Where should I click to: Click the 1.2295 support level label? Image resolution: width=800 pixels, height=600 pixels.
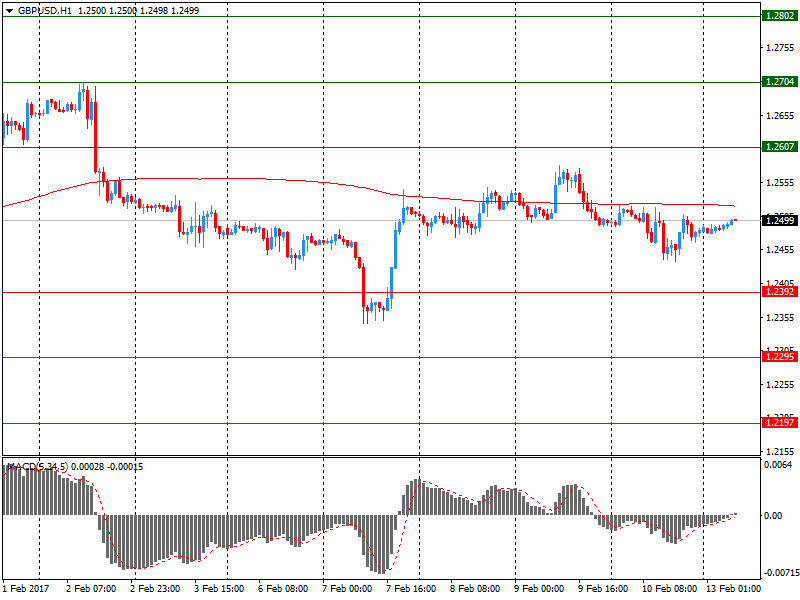point(780,357)
